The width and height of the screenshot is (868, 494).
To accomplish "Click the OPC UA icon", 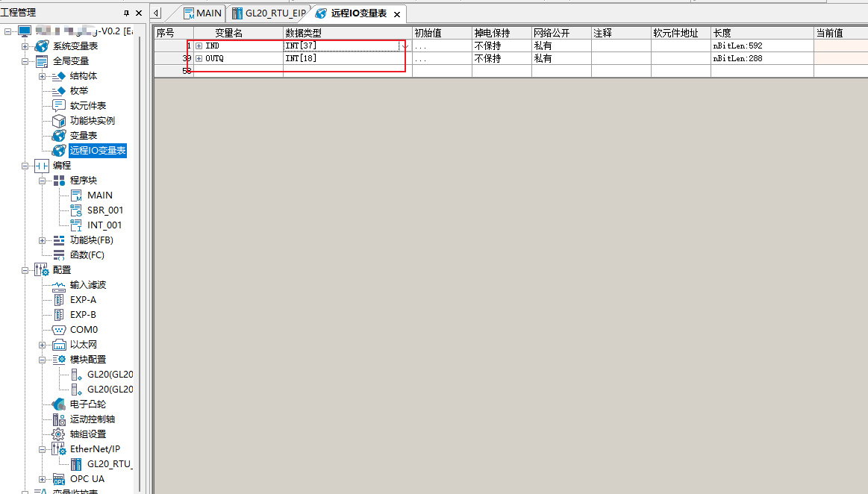I will point(59,479).
